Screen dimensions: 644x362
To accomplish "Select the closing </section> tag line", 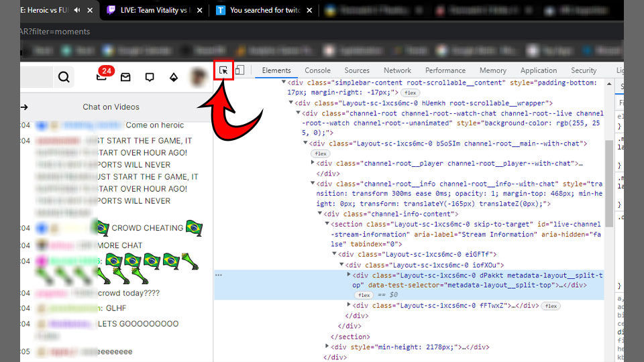I will point(350,337).
